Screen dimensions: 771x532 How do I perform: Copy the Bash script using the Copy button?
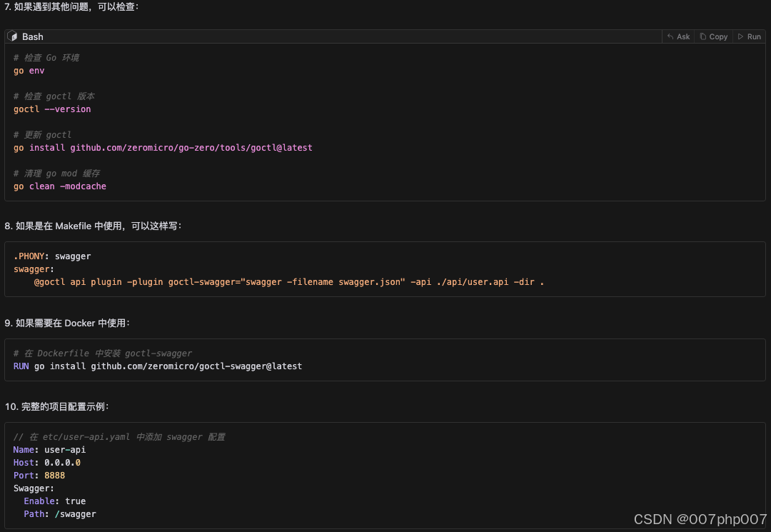point(713,36)
